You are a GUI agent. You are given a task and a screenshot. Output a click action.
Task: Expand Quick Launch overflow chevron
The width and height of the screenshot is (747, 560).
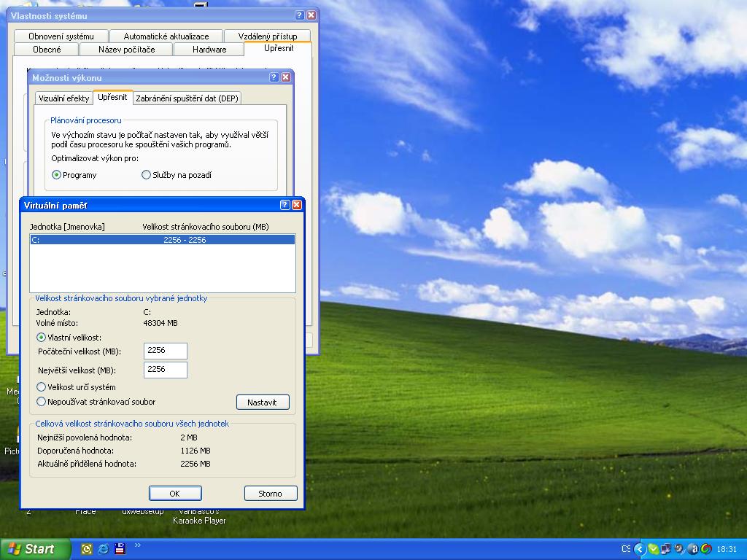click(138, 545)
